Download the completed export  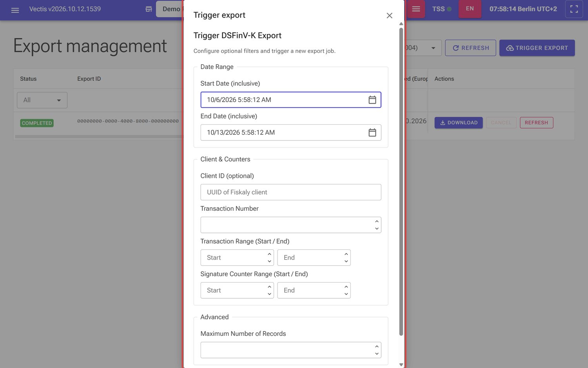coord(459,123)
